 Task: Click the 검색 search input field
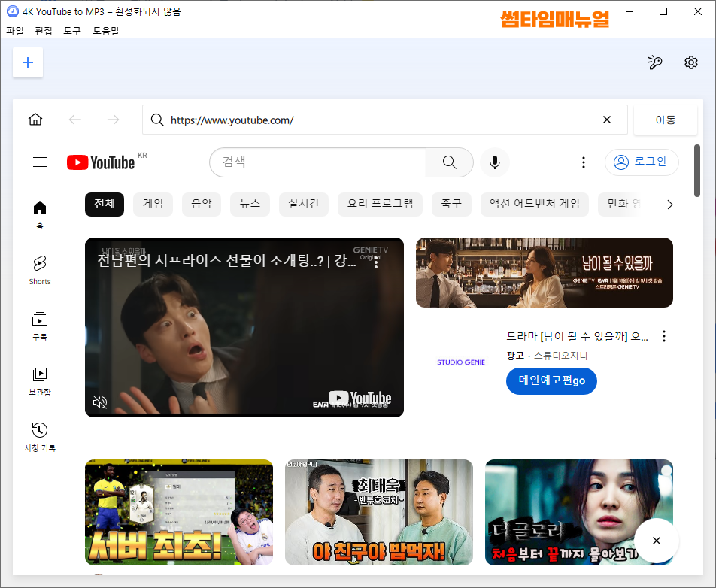(x=318, y=162)
